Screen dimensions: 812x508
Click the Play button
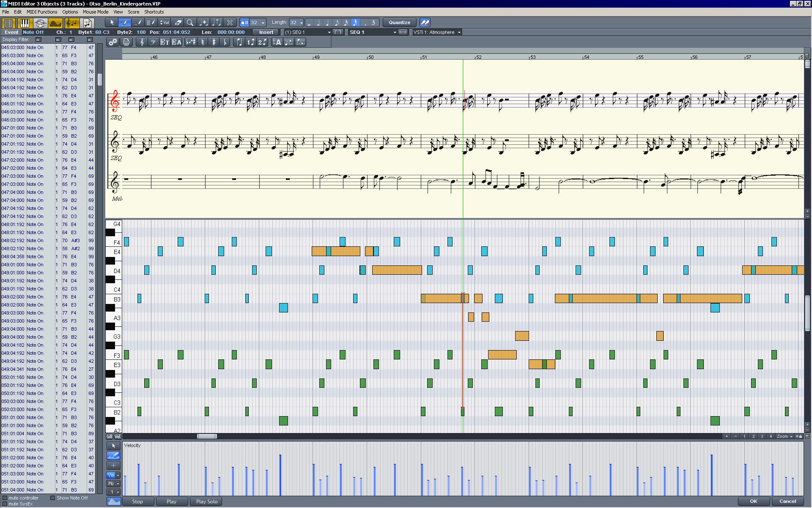click(x=171, y=502)
